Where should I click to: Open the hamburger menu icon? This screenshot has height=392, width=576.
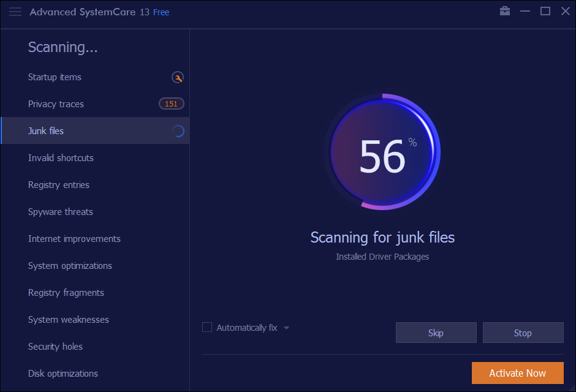15,12
